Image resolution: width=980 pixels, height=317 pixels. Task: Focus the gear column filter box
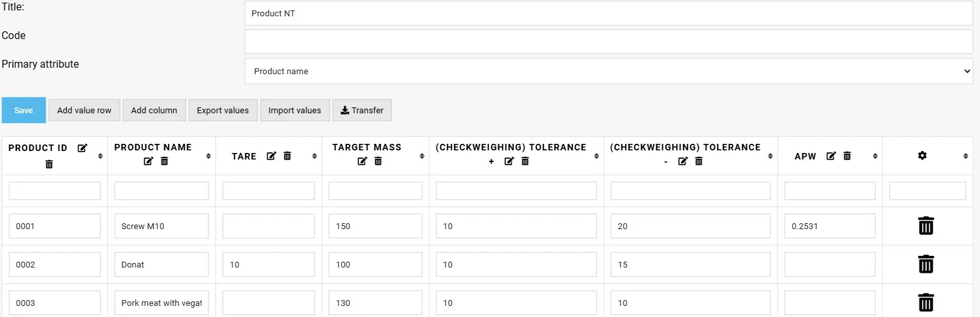(x=928, y=191)
